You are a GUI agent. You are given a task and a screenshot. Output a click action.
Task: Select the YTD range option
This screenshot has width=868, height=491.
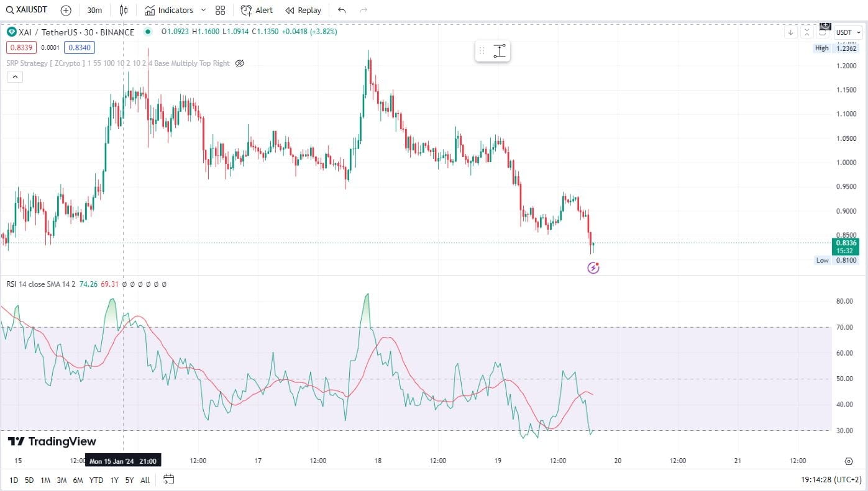coord(96,480)
